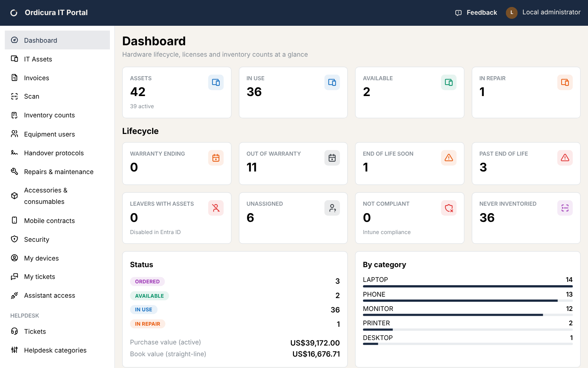The image size is (588, 368).
Task: Click the Scan sidebar icon
Action: tap(14, 96)
